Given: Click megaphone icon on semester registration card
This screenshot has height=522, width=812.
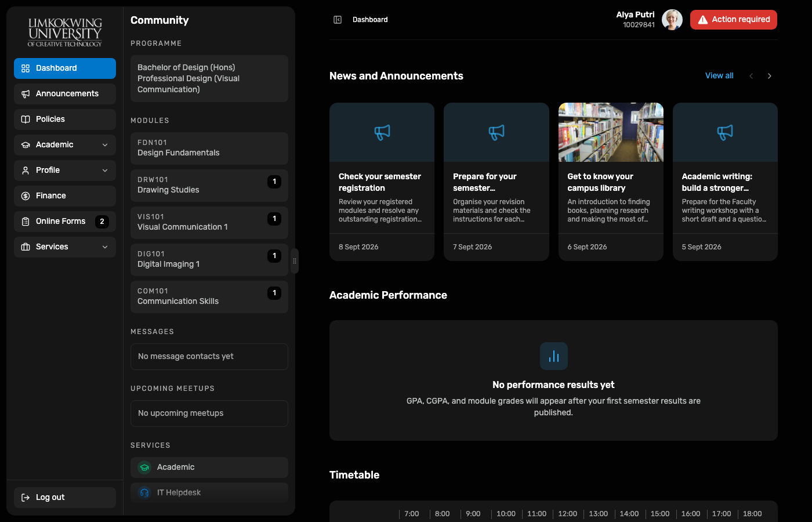Looking at the screenshot, I should click(382, 132).
